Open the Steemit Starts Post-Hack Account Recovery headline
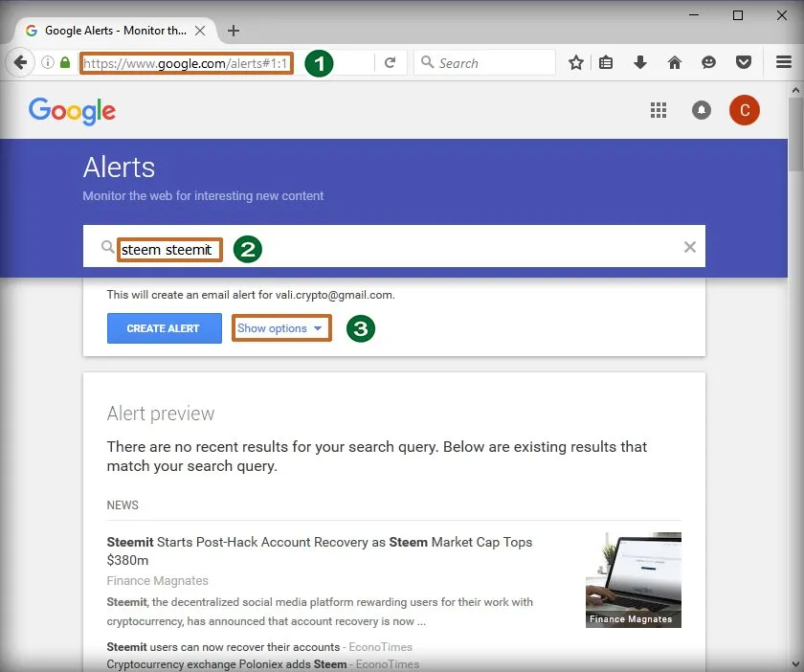The image size is (804, 672). [320, 551]
